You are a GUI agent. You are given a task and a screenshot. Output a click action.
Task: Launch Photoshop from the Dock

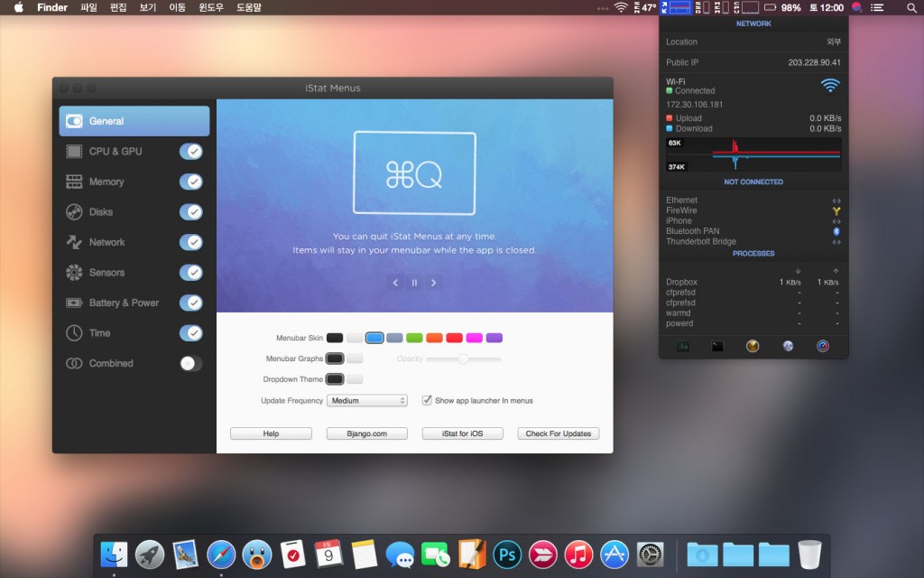pos(507,555)
